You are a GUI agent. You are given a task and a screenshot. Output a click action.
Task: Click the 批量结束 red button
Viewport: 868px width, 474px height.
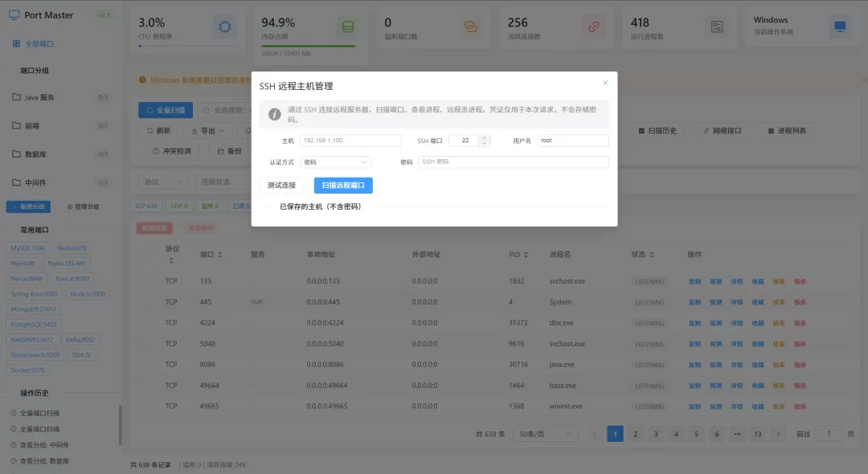[x=154, y=228]
